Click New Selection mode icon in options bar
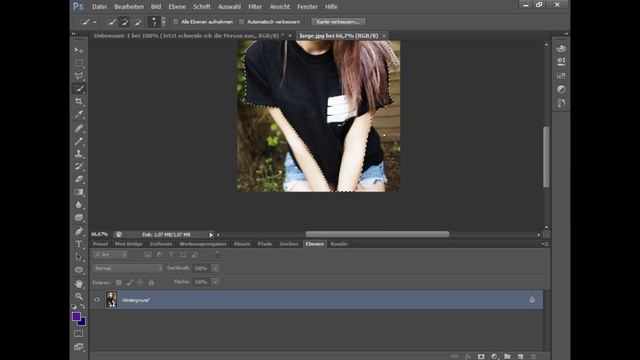Screen dimensions: 640x360 [112, 22]
